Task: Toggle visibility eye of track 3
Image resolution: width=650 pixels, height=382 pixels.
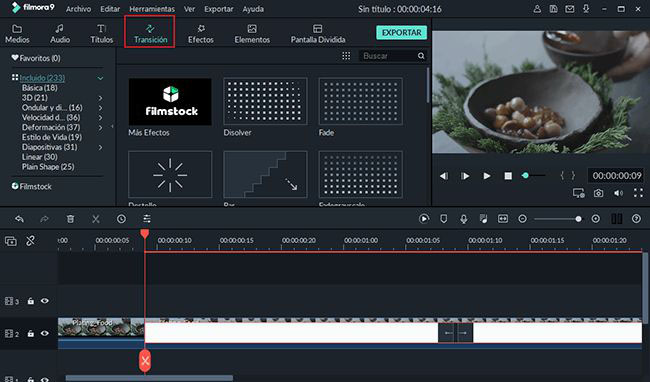Action: [45, 301]
